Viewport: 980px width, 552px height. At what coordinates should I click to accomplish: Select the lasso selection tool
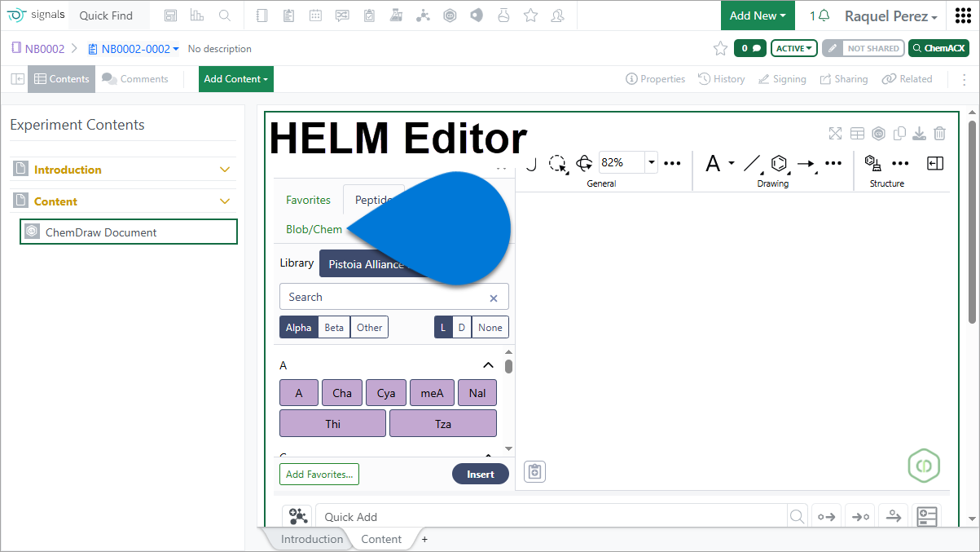click(557, 163)
